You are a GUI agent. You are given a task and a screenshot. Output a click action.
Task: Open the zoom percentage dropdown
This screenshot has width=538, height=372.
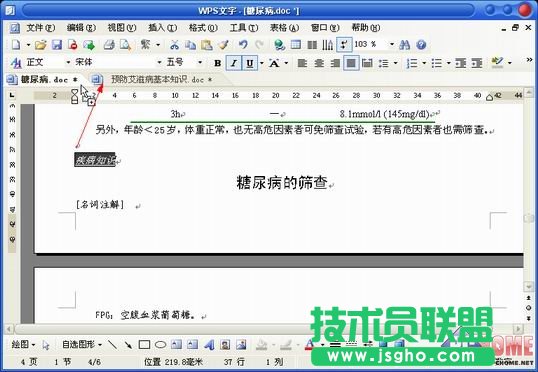[392, 44]
